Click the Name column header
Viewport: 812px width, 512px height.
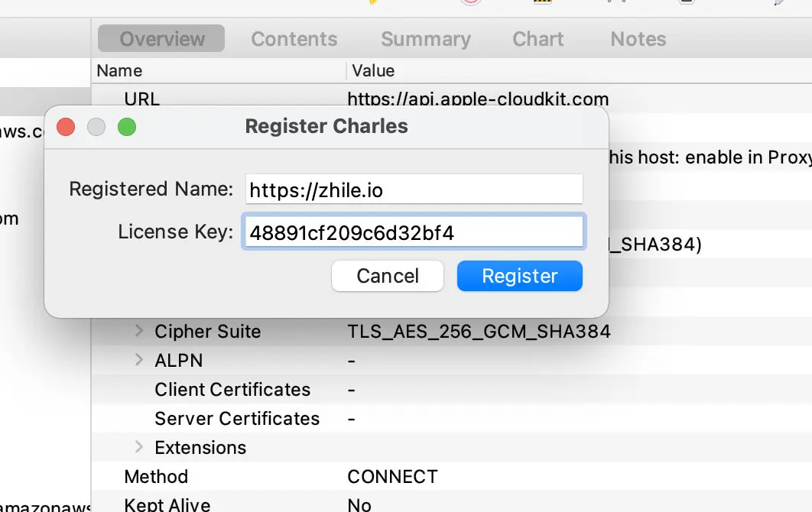(x=120, y=71)
